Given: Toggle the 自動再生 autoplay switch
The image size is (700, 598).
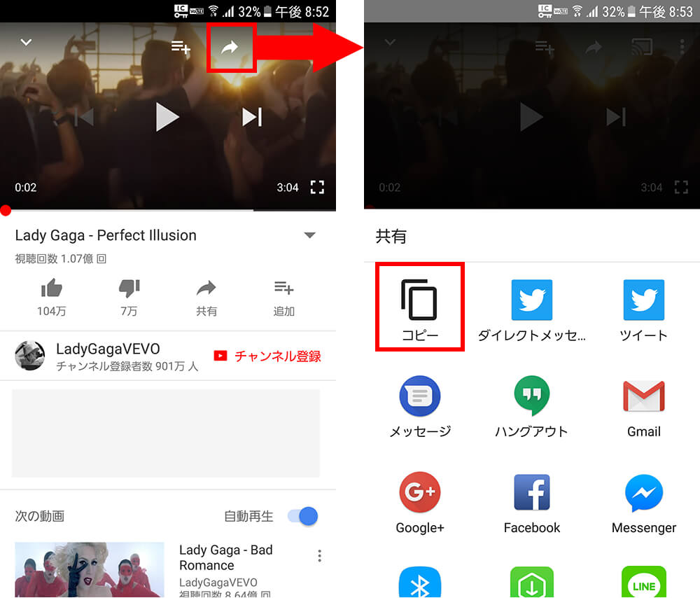Looking at the screenshot, I should (302, 516).
